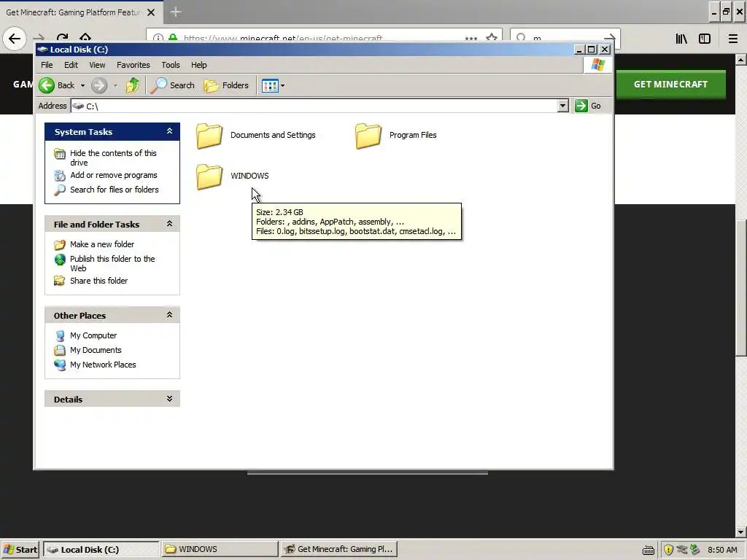This screenshot has width=747, height=560.
Task: Click Publish this folder to the Web
Action: (112, 263)
